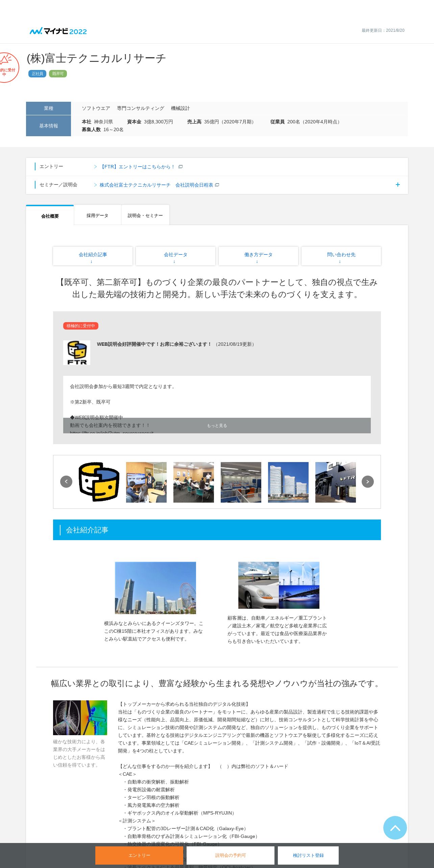The height and width of the screenshot is (868, 434).
Task: Click the 検討リスト登録 button
Action: point(308,855)
